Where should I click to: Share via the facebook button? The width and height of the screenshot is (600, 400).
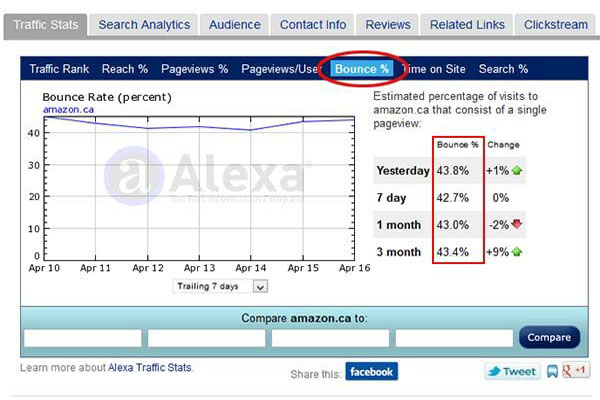pyautogui.click(x=372, y=372)
